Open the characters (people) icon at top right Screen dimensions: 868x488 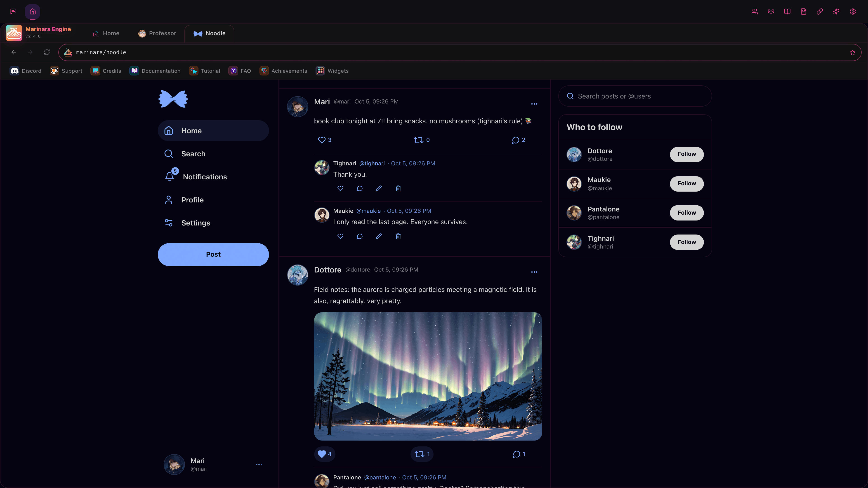[x=755, y=12]
